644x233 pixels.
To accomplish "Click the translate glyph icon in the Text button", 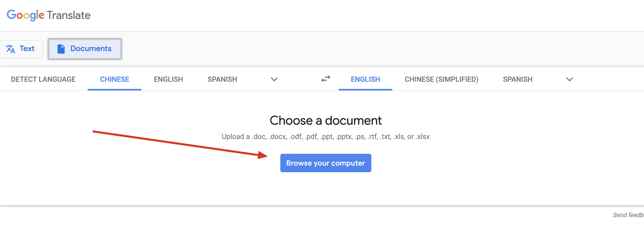I will coord(10,49).
